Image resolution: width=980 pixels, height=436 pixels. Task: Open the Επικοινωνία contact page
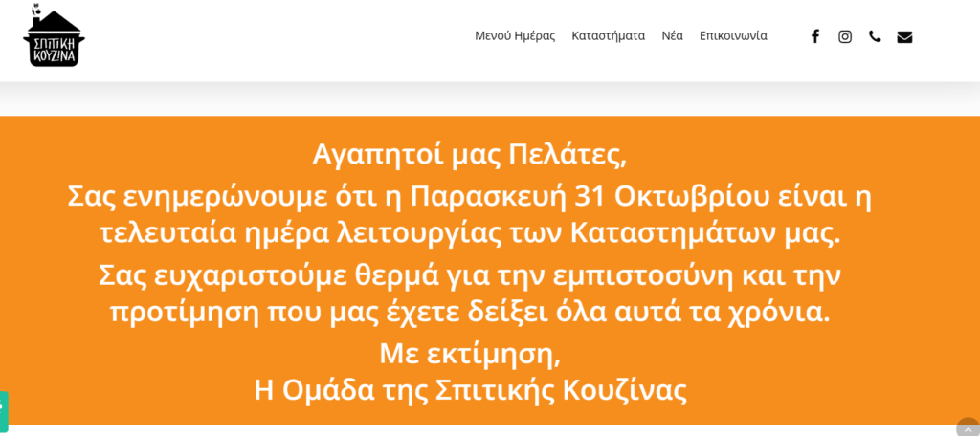pyautogui.click(x=733, y=36)
